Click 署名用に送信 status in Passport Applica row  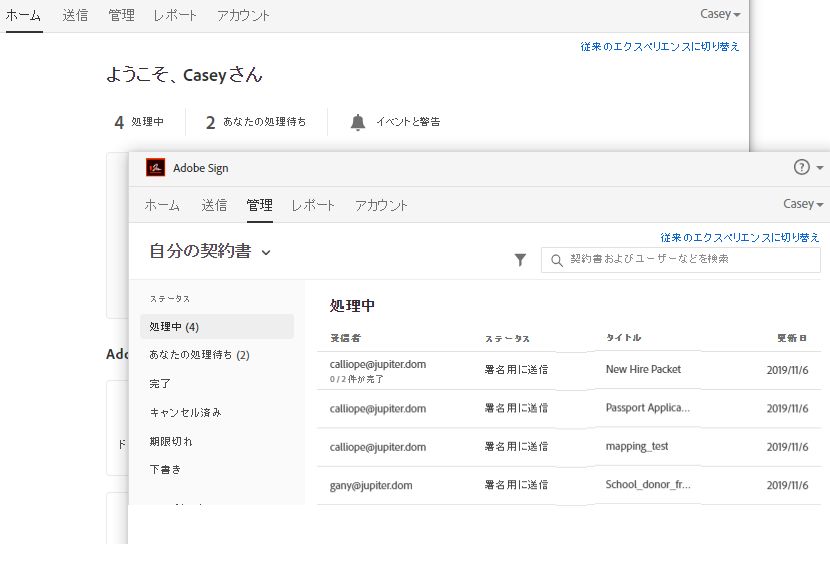click(516, 408)
